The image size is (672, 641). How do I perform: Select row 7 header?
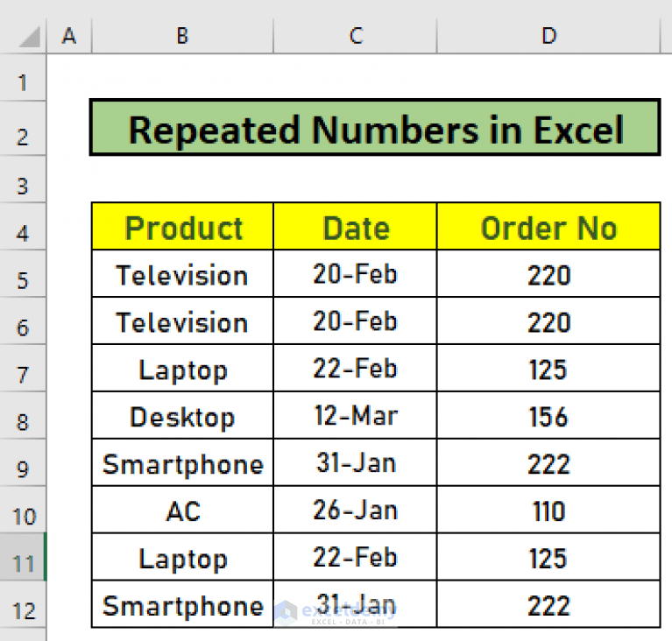[x=23, y=368]
